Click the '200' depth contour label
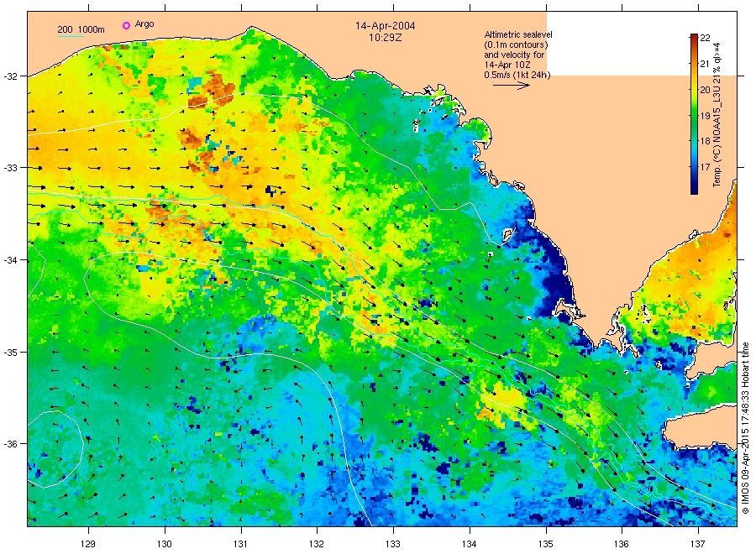Image resolution: width=756 pixels, height=554 pixels. [65, 29]
